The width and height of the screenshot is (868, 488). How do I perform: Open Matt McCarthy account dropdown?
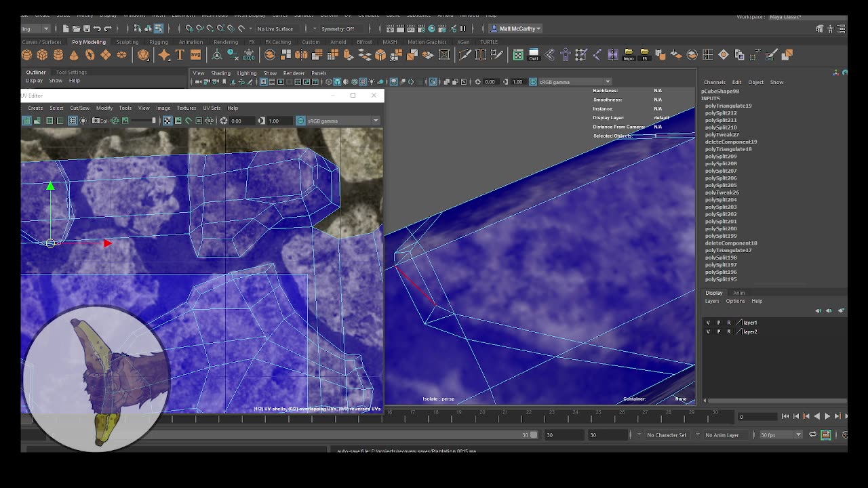[x=516, y=28]
